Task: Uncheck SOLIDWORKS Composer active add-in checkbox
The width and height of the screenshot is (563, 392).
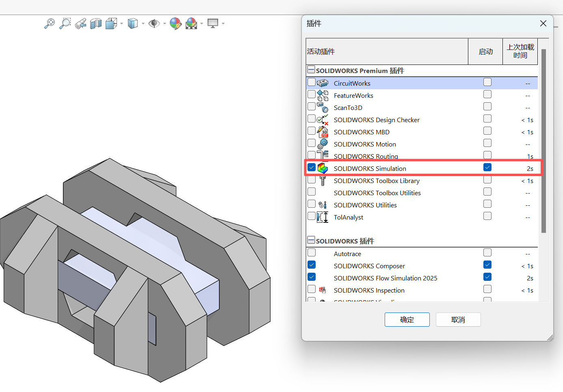Action: pyautogui.click(x=312, y=265)
